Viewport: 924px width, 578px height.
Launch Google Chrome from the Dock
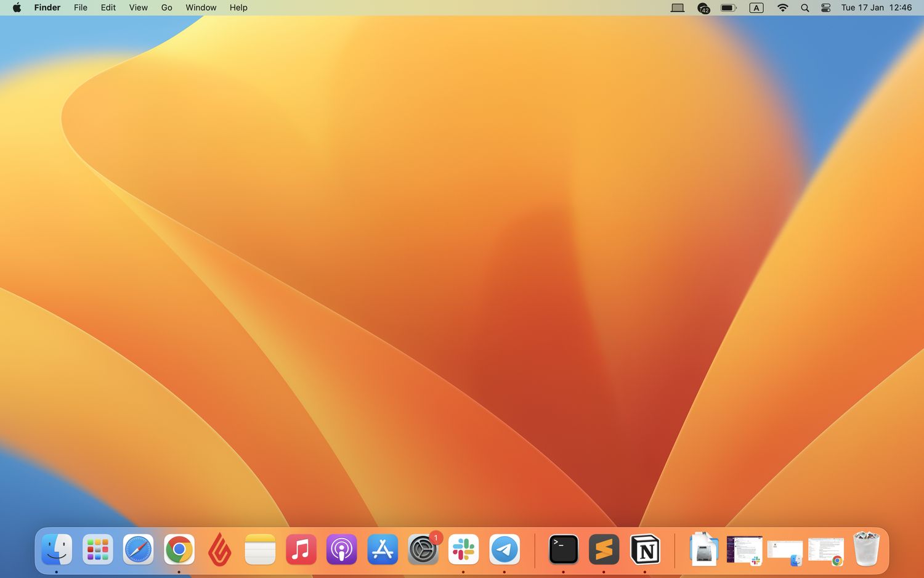[x=179, y=549]
